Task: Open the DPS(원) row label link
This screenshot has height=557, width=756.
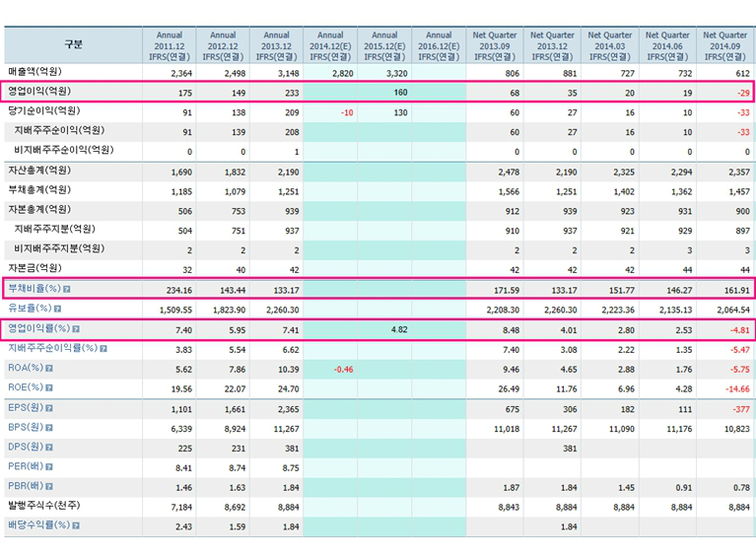Action: [x=24, y=447]
